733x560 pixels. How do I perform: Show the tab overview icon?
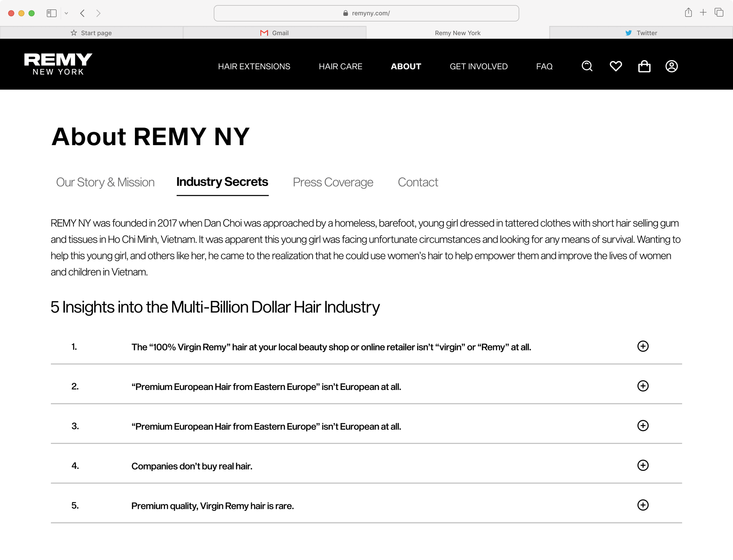pos(719,13)
